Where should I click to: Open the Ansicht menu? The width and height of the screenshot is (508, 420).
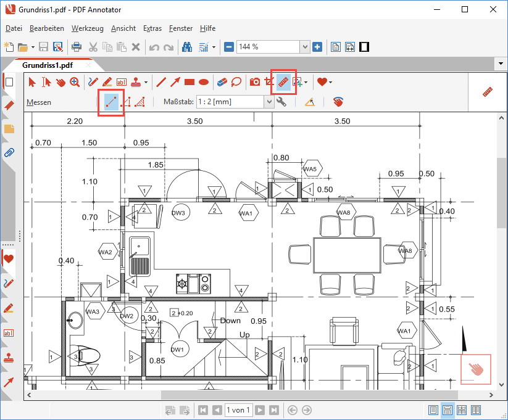(x=123, y=28)
